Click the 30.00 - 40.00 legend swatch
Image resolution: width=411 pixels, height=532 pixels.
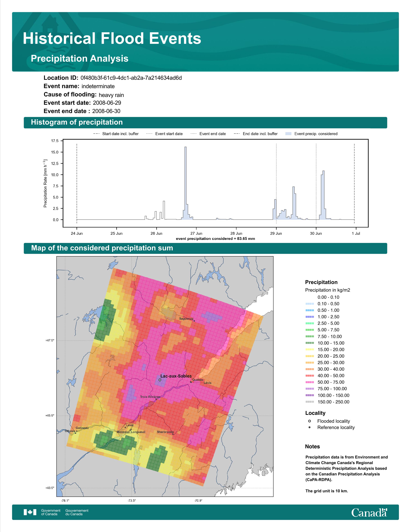(x=309, y=369)
